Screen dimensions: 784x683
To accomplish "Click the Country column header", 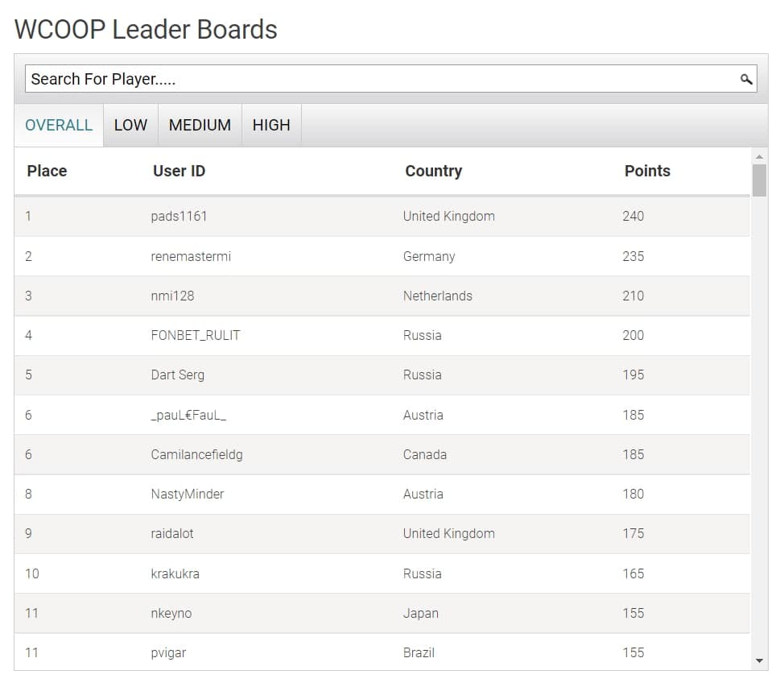I will coord(434,171).
